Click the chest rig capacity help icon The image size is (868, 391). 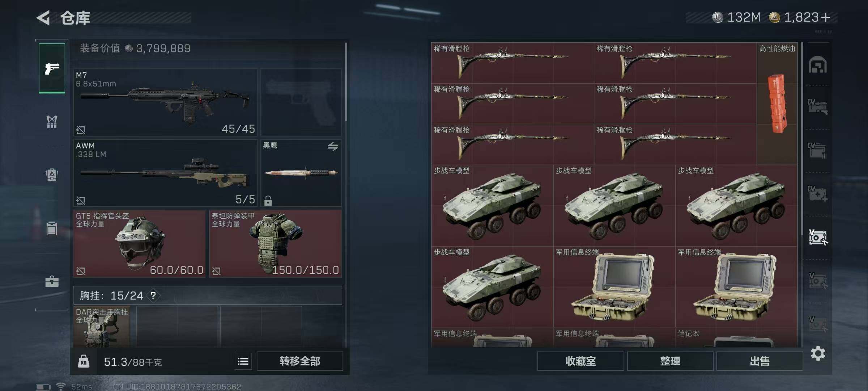[x=153, y=296]
